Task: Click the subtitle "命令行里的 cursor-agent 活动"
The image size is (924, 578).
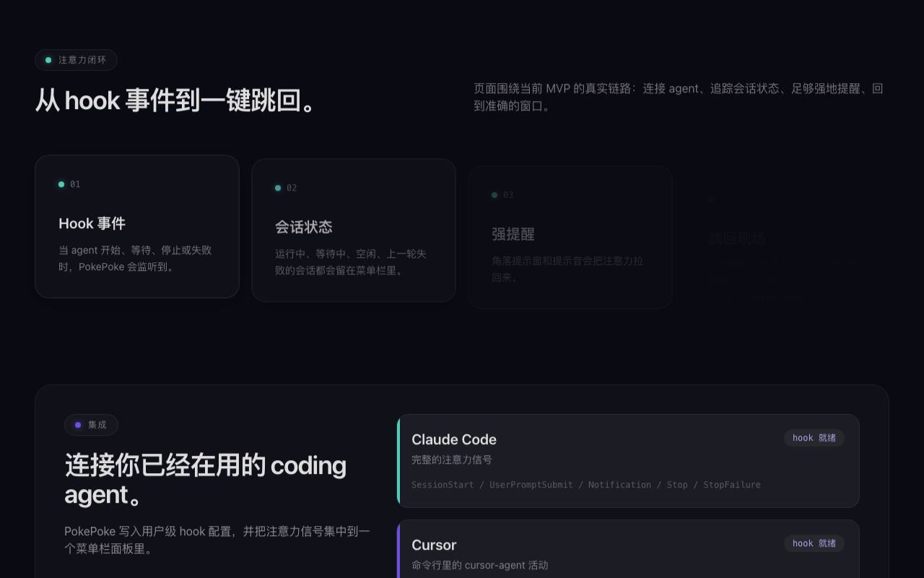Action: [x=480, y=565]
